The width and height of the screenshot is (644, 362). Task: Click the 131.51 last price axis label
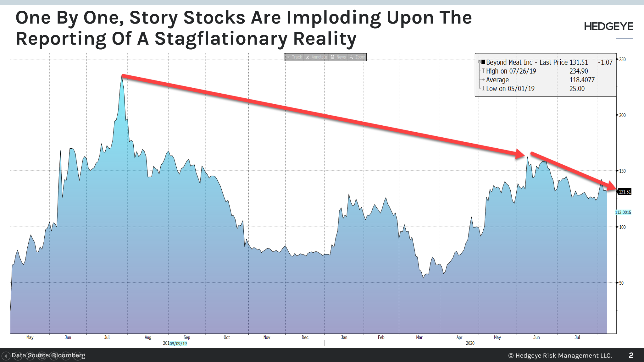[624, 191]
